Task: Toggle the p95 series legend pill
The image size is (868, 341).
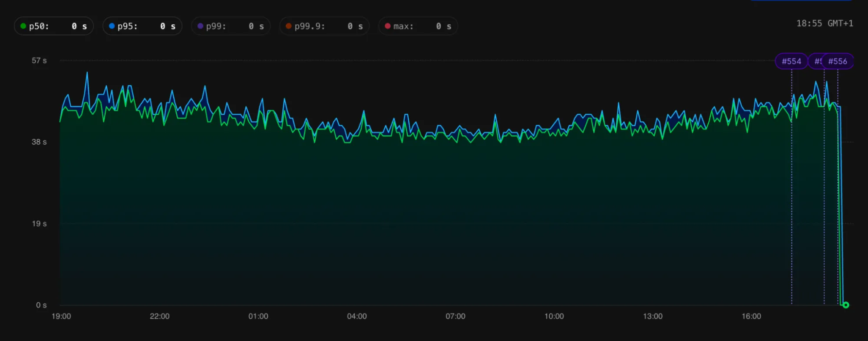Action: [x=142, y=26]
